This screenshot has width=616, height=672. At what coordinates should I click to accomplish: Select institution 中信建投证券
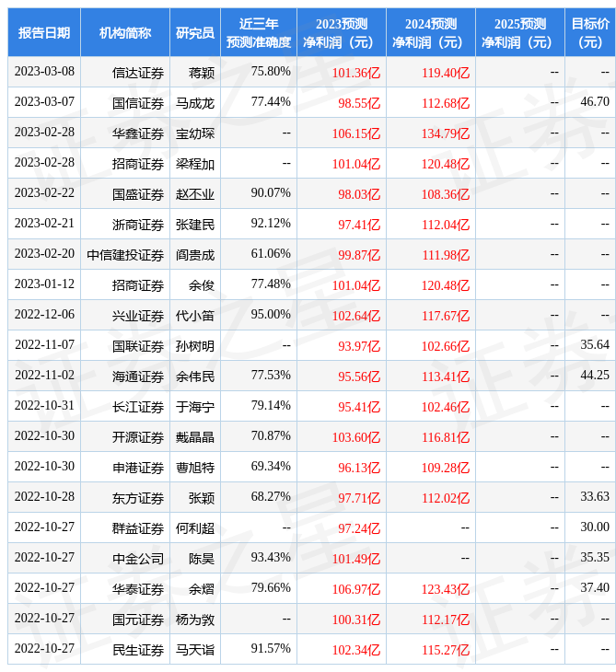click(124, 255)
